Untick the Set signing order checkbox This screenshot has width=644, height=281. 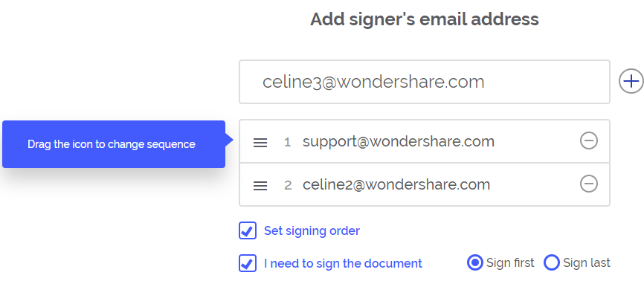pyautogui.click(x=248, y=231)
